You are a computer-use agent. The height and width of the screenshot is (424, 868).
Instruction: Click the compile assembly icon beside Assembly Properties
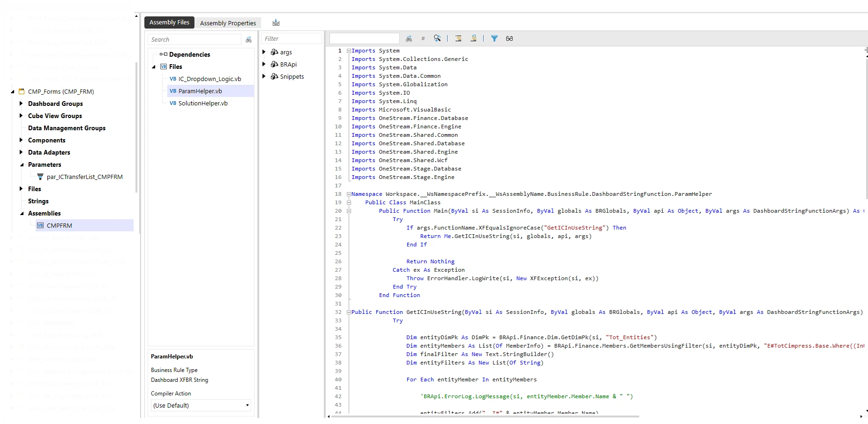[276, 22]
